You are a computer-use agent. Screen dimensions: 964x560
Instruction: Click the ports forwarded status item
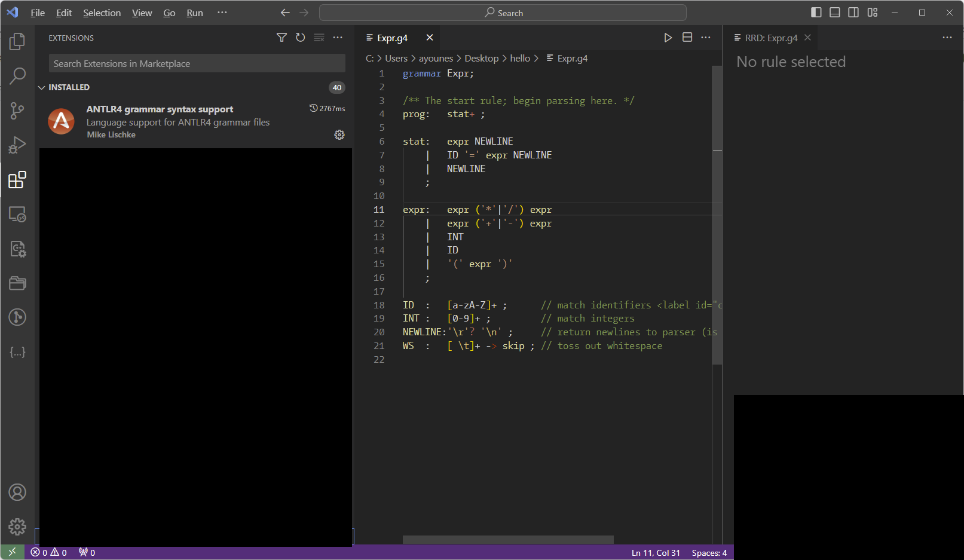pos(87,553)
